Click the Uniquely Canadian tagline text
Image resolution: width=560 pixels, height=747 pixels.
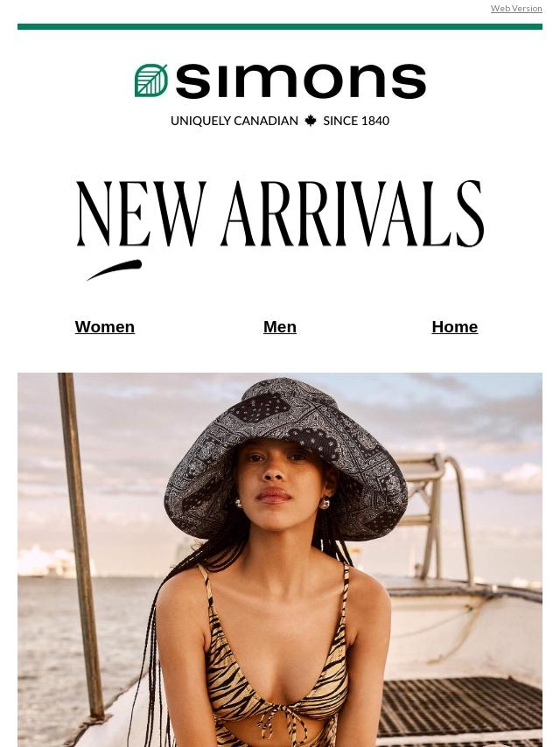tap(234, 121)
